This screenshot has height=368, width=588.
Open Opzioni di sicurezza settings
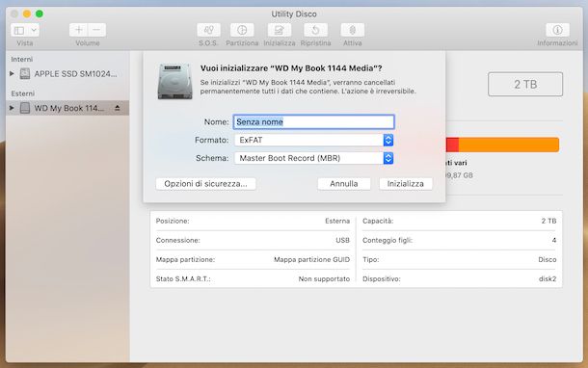[206, 184]
